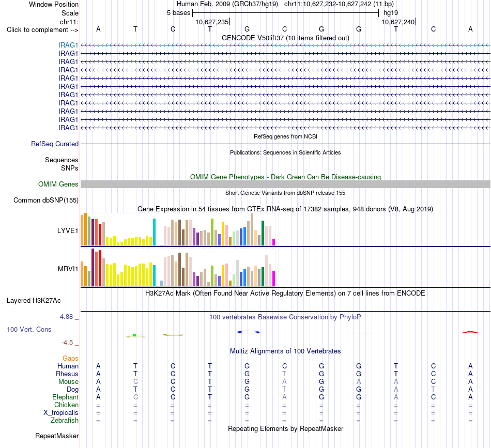Screen dimensions: 491x448
Task: Select the Elephant alignment row label
Action: [65, 397]
